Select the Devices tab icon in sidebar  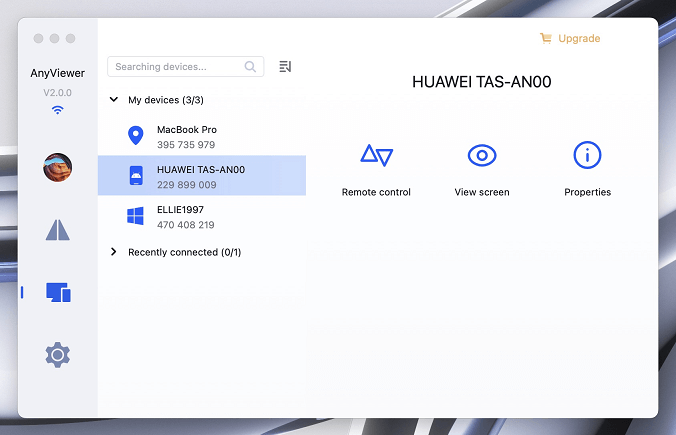(58, 292)
